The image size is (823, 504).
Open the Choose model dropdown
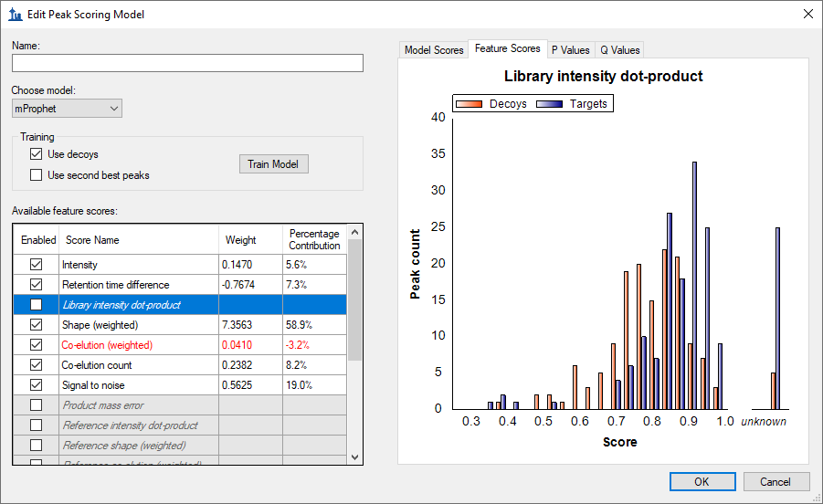67,109
